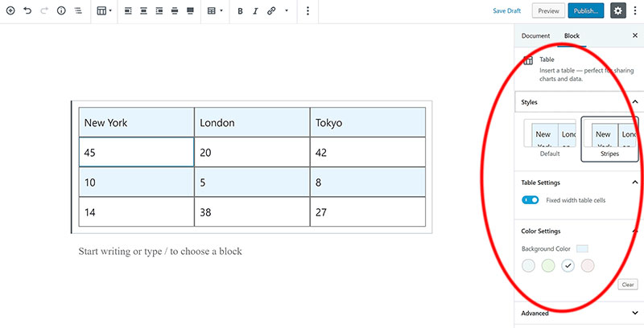Click the Publish button
The image size is (644, 328).
586,11
